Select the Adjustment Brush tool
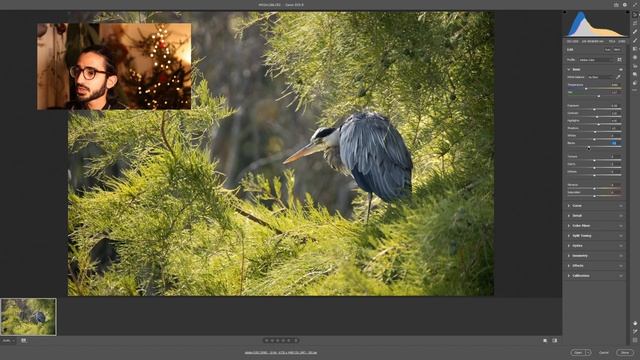The image size is (640, 360). pyautogui.click(x=635, y=40)
